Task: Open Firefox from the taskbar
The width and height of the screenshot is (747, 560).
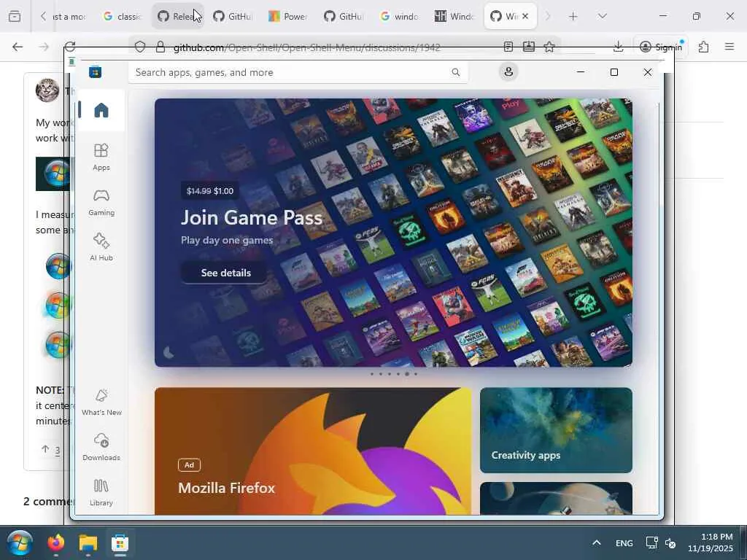Action: [x=56, y=542]
